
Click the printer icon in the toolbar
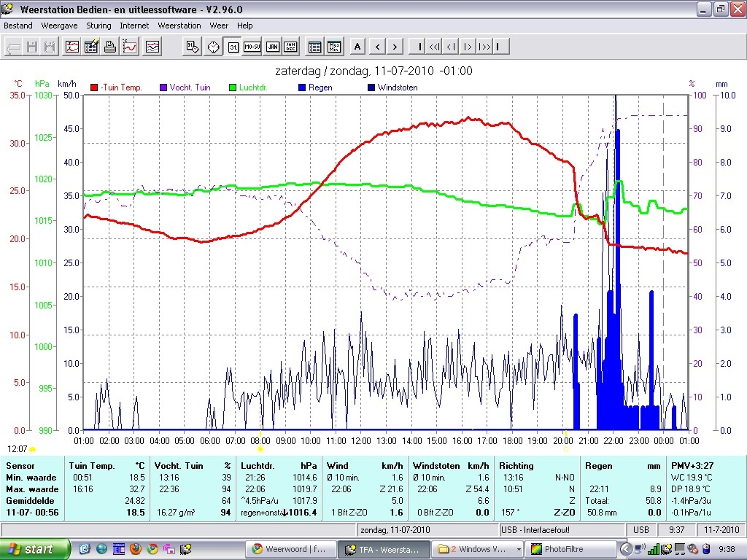pyautogui.click(x=110, y=47)
